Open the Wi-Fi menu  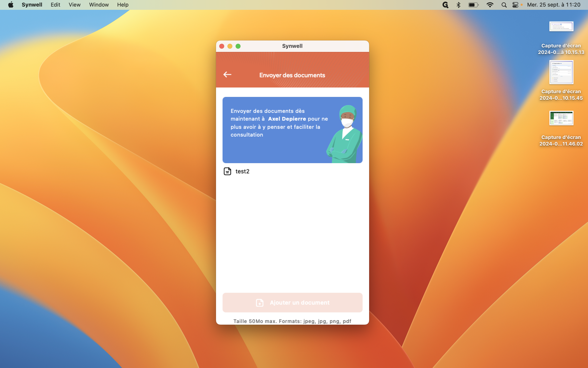click(490, 5)
